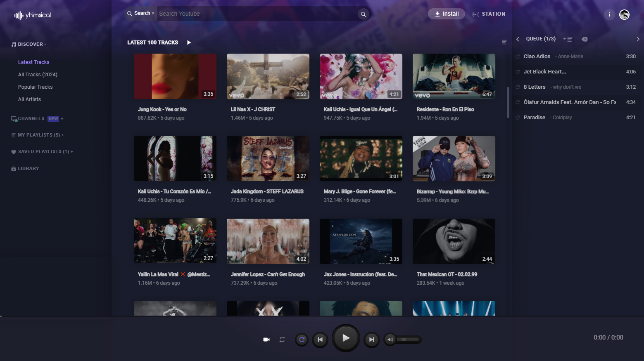644x361 pixels.
Task: Play all Latest 100 Tracks
Action: 189,42
